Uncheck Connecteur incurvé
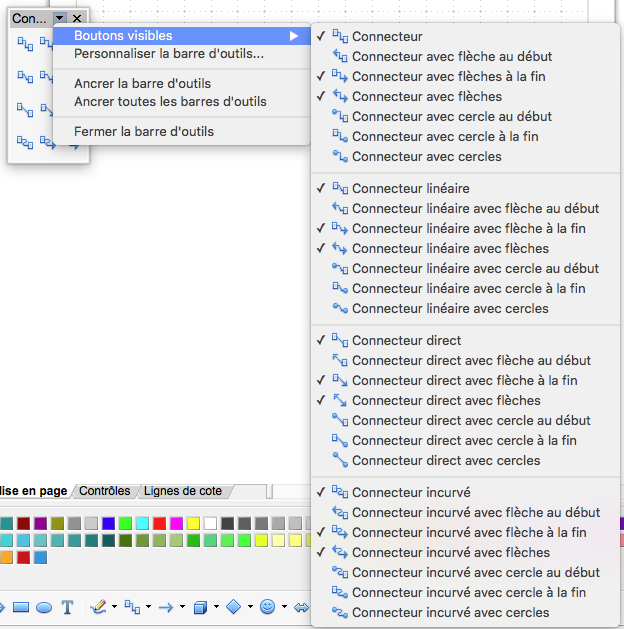 click(x=466, y=492)
